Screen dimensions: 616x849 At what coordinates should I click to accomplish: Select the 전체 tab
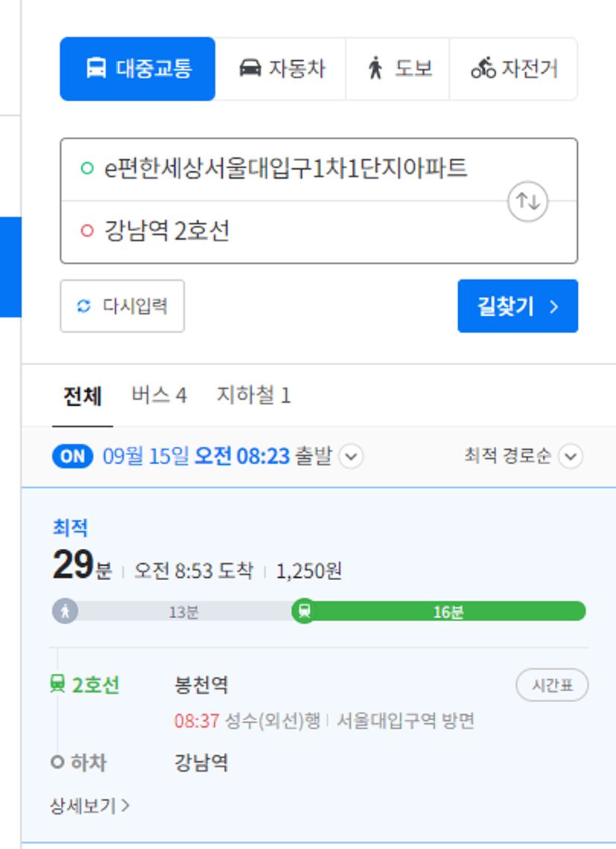[x=83, y=395]
